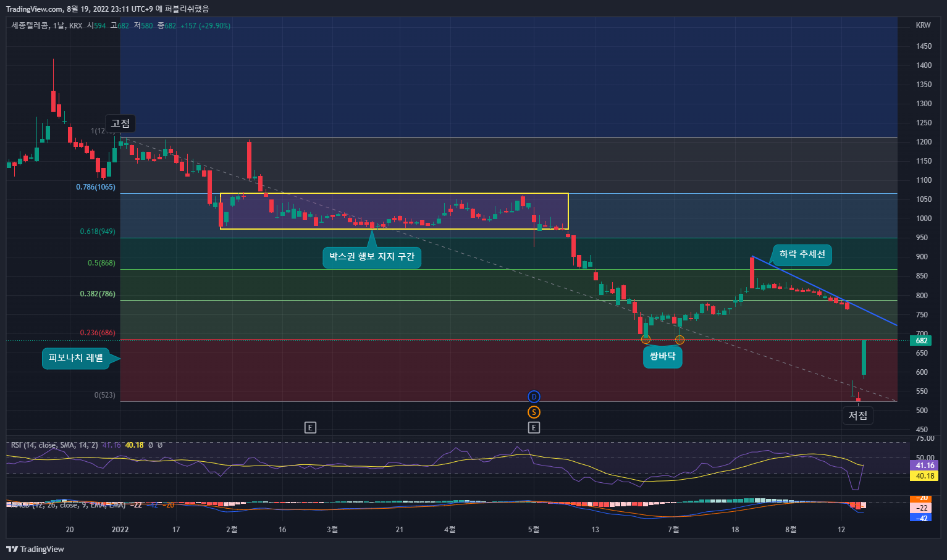Viewport: 947px width, 560px height.
Task: Click the 박스권 횡보 지지 구간 callout
Action: pyautogui.click(x=372, y=256)
